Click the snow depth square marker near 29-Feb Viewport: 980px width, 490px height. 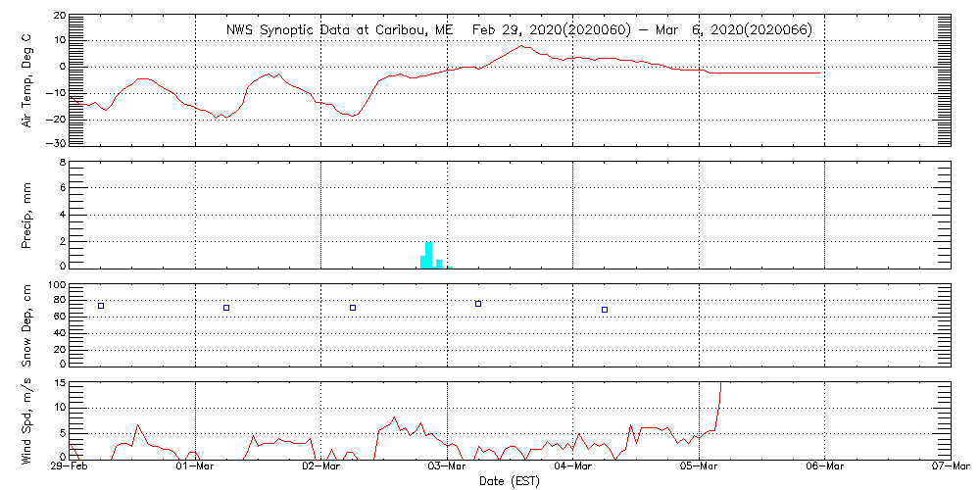point(100,306)
